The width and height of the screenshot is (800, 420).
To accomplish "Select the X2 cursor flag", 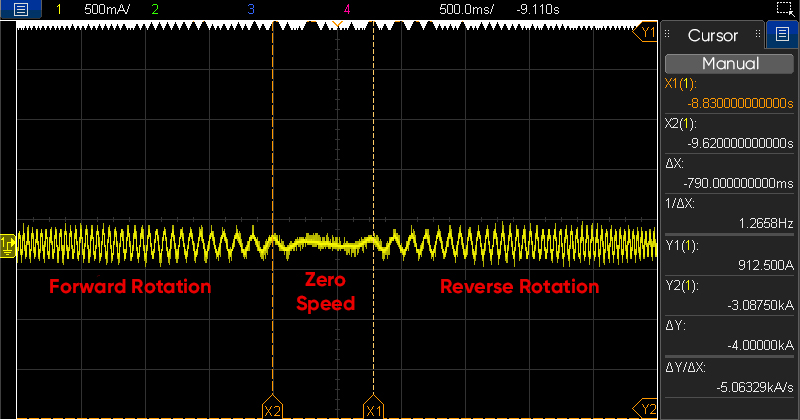I will (x=272, y=410).
